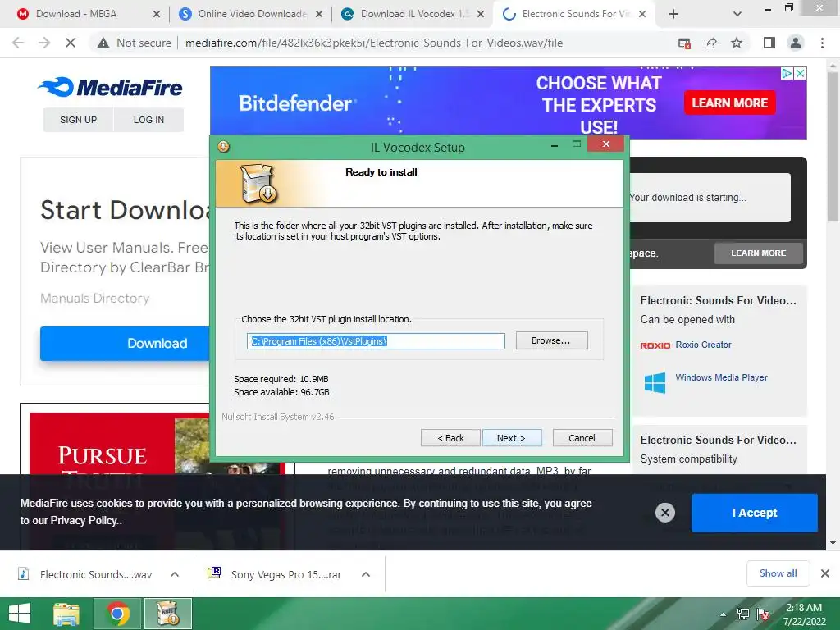Click the blocked pop-up icon in address bar
The image size is (840, 630).
pyautogui.click(x=684, y=43)
